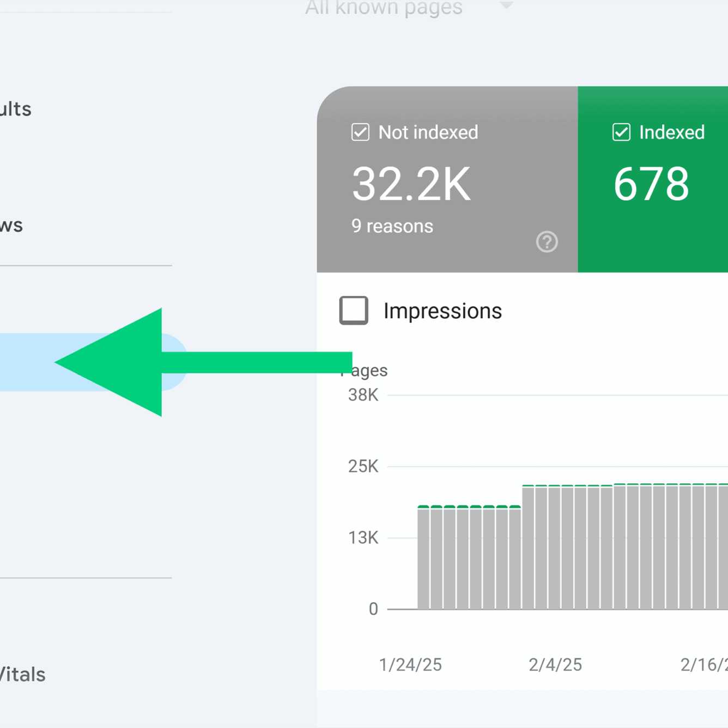Click the Impressions label text
The width and height of the screenshot is (728, 728).
tap(442, 311)
